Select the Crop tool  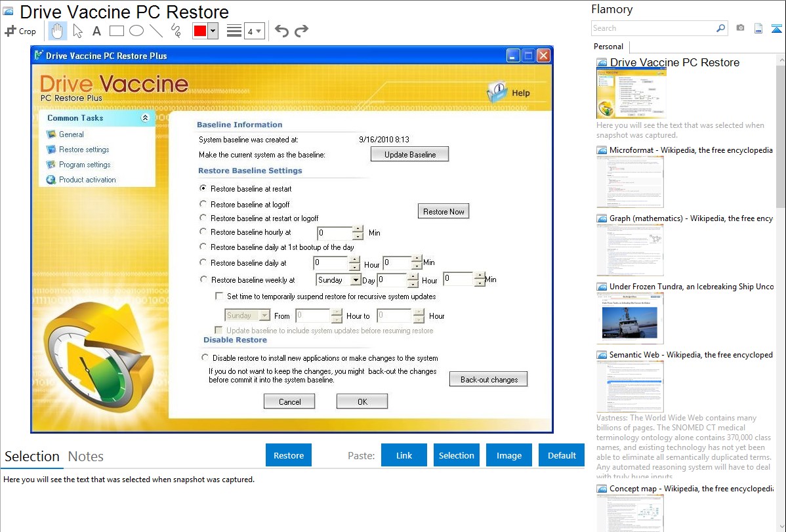point(20,31)
